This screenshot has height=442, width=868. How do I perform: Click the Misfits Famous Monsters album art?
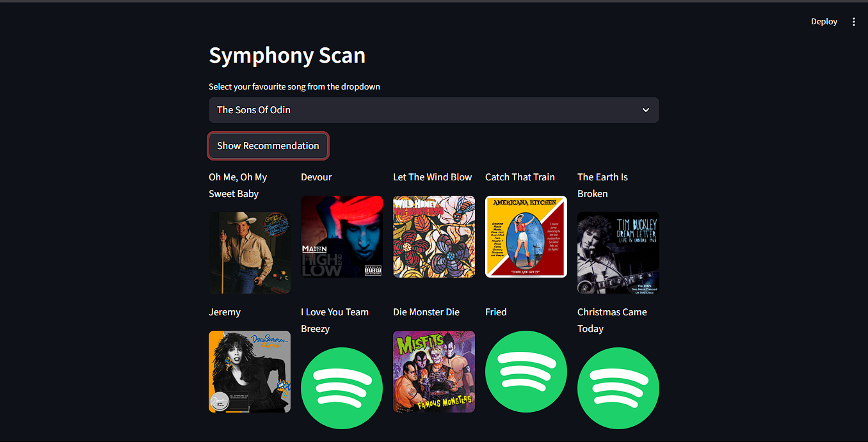[x=433, y=372]
